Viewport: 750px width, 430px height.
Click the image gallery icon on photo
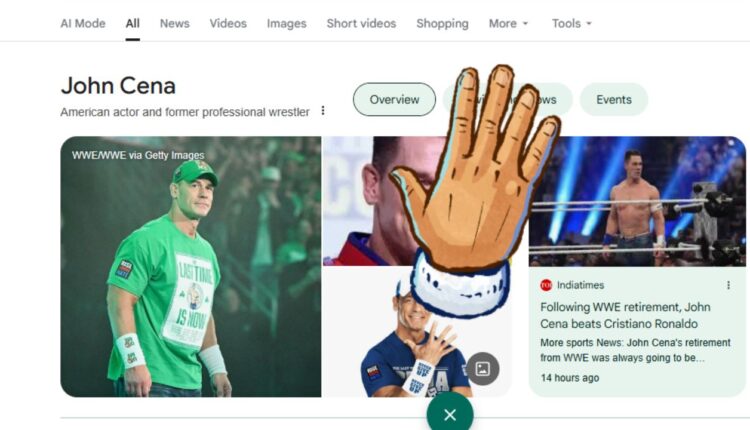click(x=483, y=369)
